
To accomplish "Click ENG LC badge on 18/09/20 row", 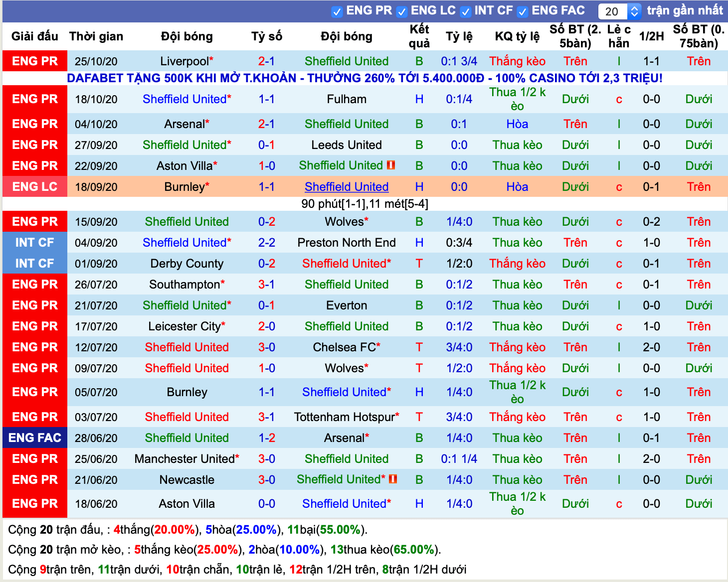I will pos(35,187).
